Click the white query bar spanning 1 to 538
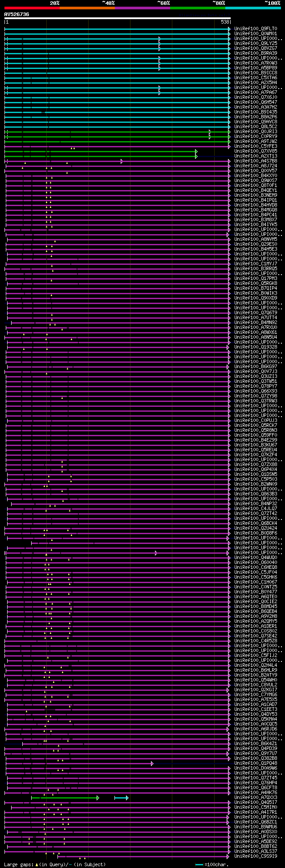This screenshot has width=285, height=868. coord(118,19)
